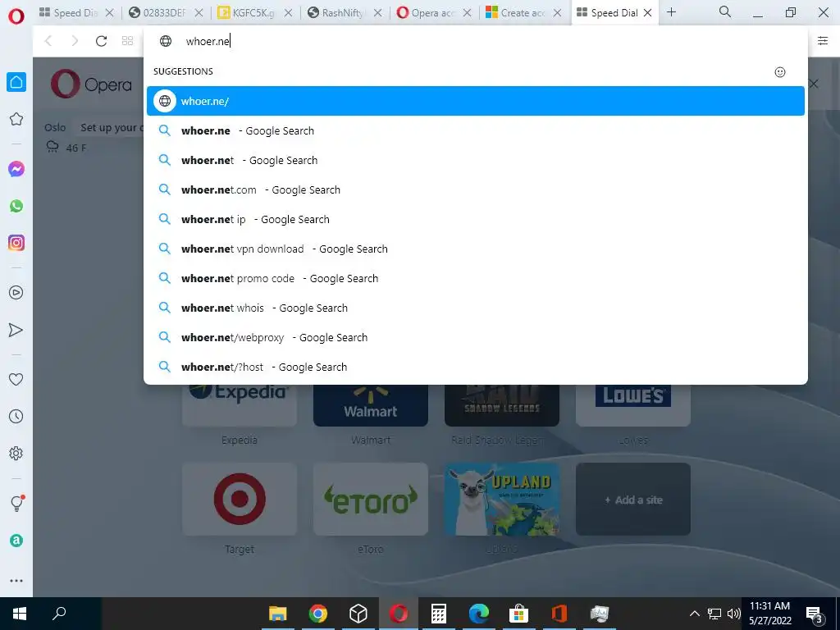This screenshot has height=630, width=840.
Task: Open the Speed Dial grid icon in toolbar
Action: 127,41
